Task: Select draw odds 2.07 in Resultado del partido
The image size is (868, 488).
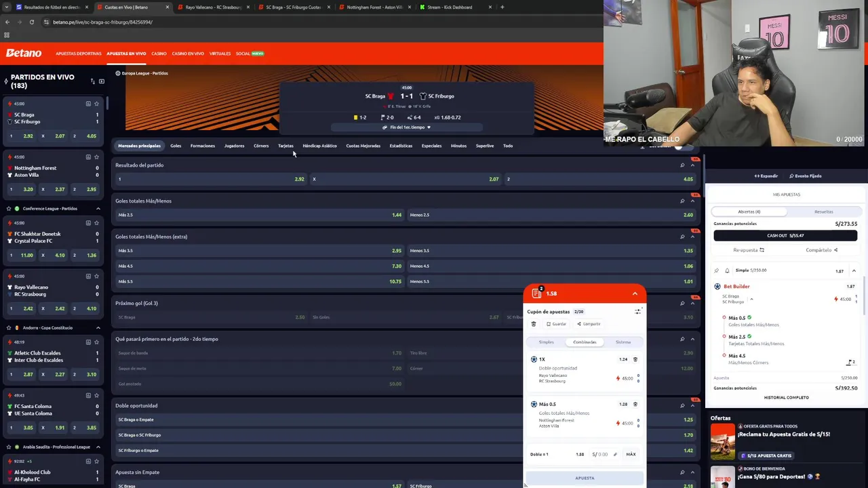Action: pos(406,179)
